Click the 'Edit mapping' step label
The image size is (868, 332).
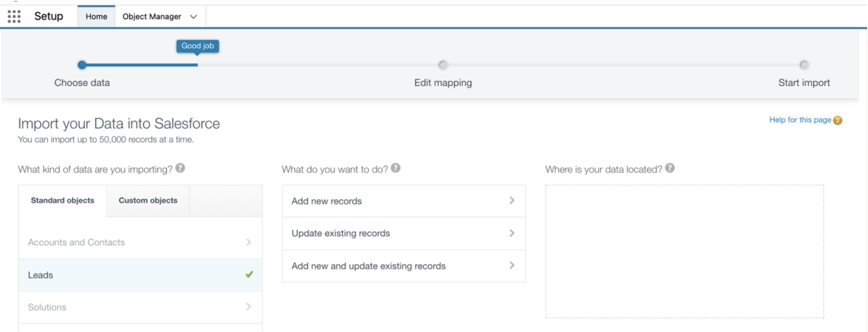click(443, 83)
